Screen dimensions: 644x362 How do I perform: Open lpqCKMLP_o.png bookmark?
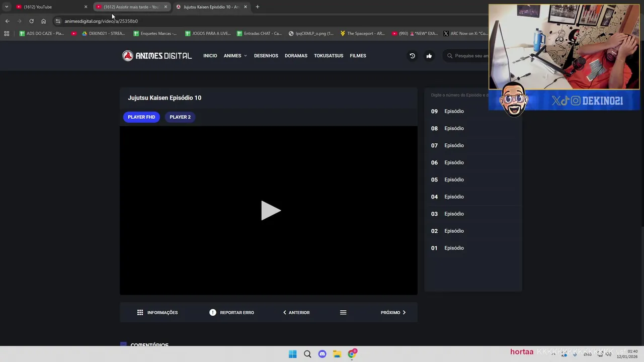tap(311, 34)
